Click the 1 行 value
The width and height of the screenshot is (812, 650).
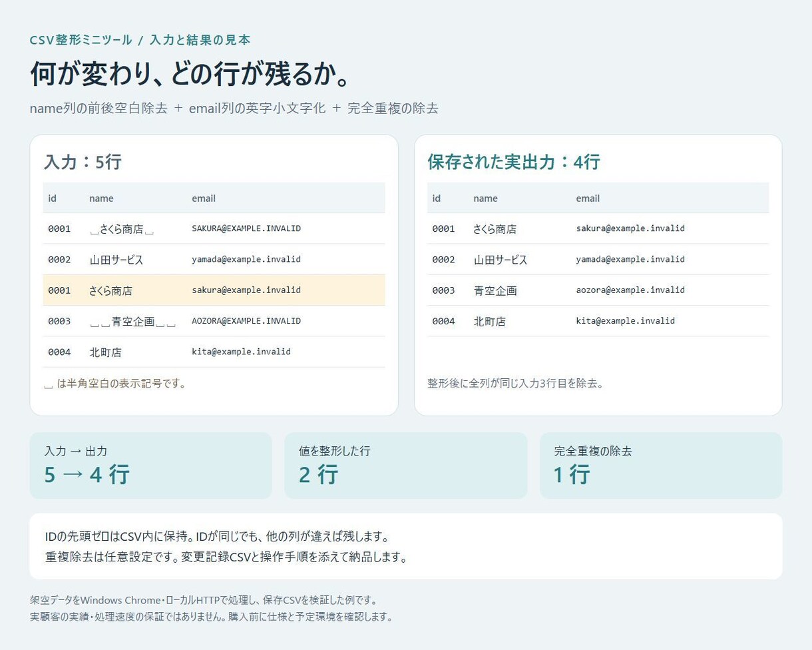point(572,475)
